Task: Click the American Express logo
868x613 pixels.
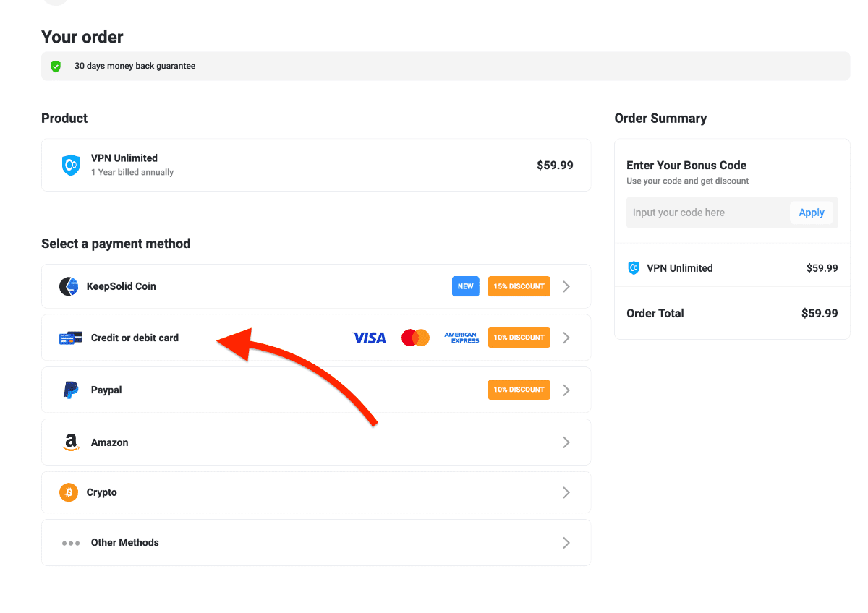Action: (461, 338)
